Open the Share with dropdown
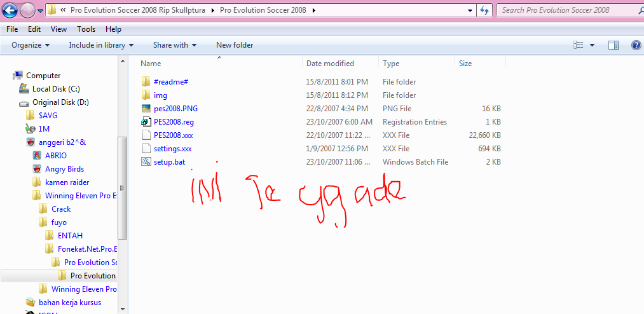Screen dimensions: 644x314 175,45
